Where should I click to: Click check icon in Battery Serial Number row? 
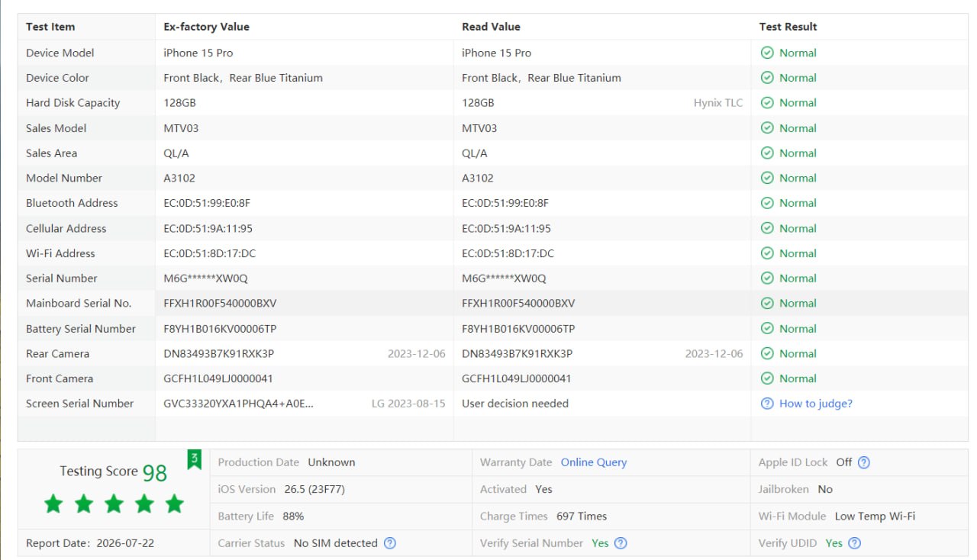pos(767,329)
